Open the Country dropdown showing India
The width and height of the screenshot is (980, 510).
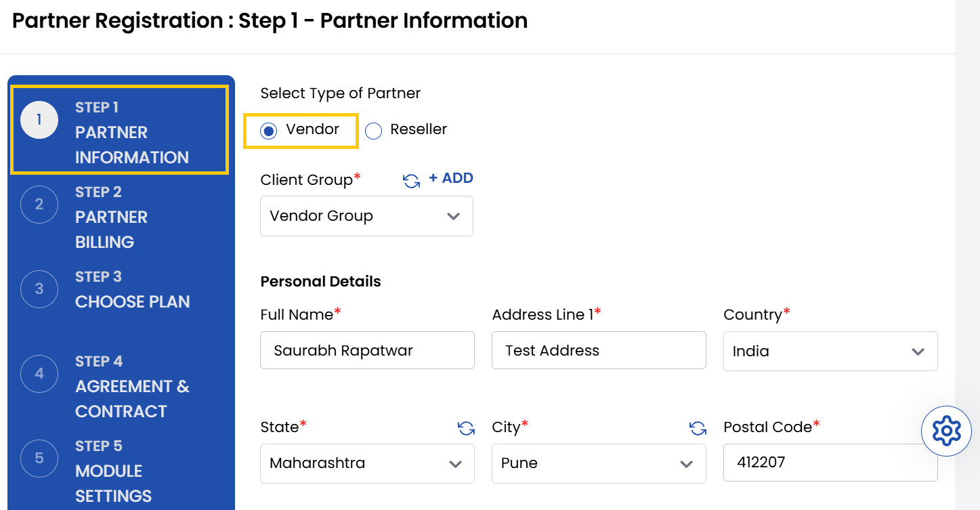830,351
